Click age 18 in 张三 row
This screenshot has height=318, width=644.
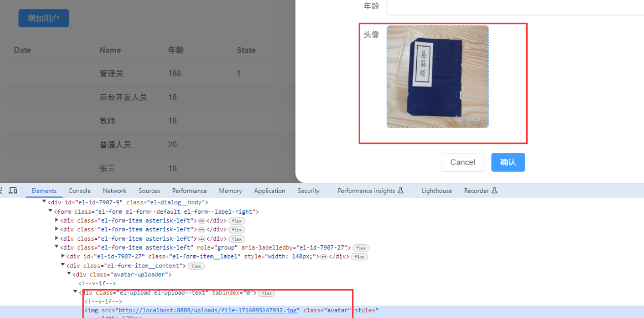[x=173, y=168]
